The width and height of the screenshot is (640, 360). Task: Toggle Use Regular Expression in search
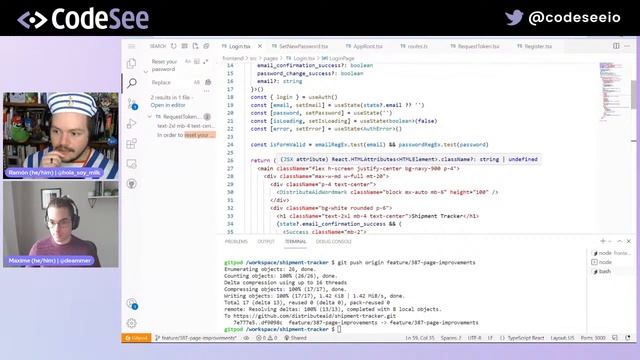click(205, 61)
